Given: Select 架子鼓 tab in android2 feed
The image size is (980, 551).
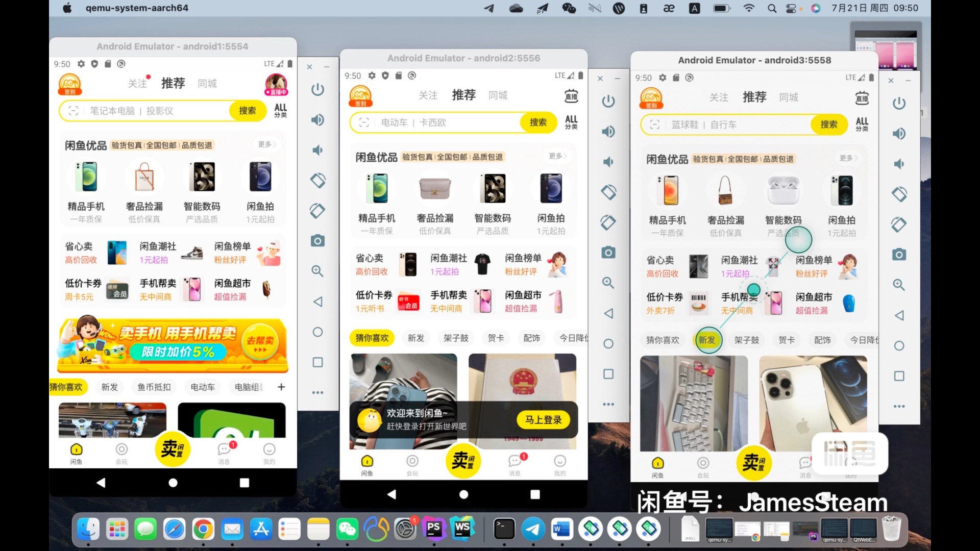Looking at the screenshot, I should (456, 338).
